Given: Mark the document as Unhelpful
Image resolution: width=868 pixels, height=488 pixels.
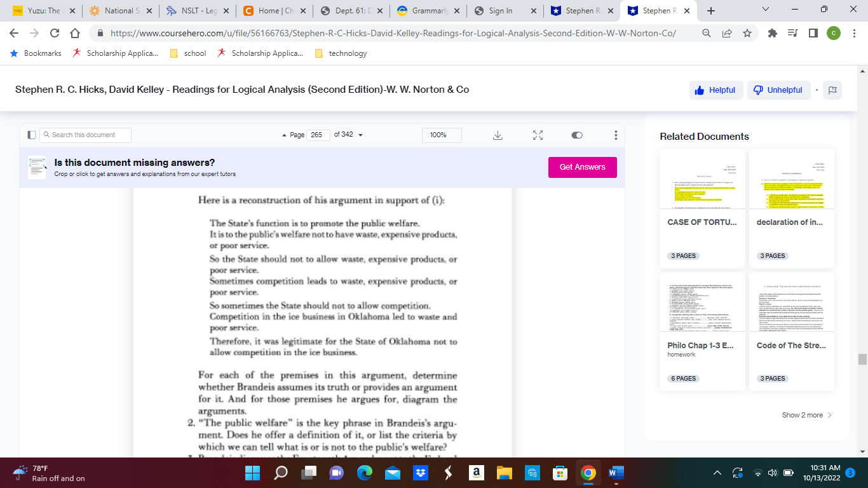Looking at the screenshot, I should click(778, 90).
